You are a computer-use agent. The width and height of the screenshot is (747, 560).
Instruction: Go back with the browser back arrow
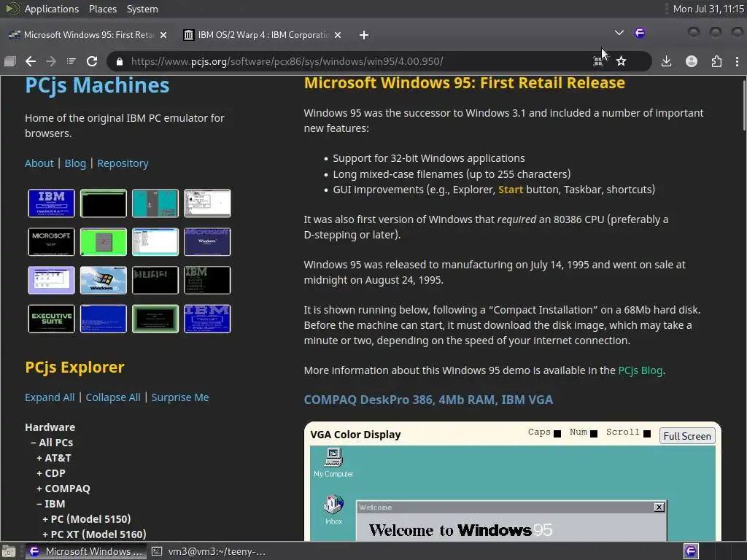(31, 61)
